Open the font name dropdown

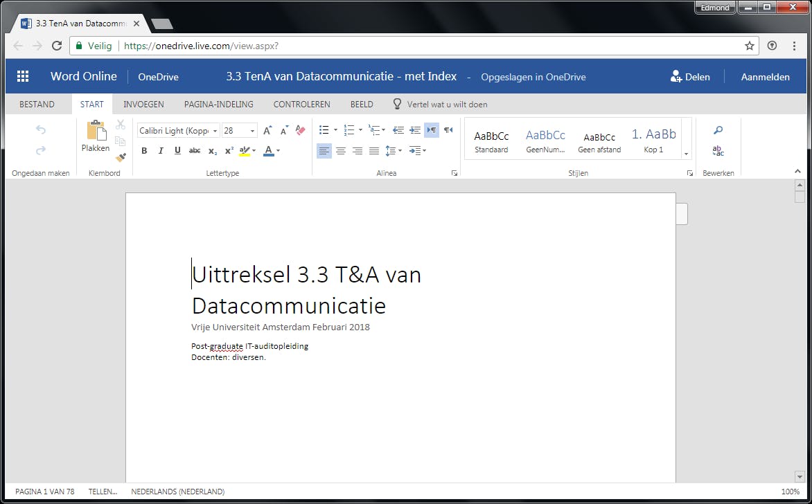tap(215, 131)
